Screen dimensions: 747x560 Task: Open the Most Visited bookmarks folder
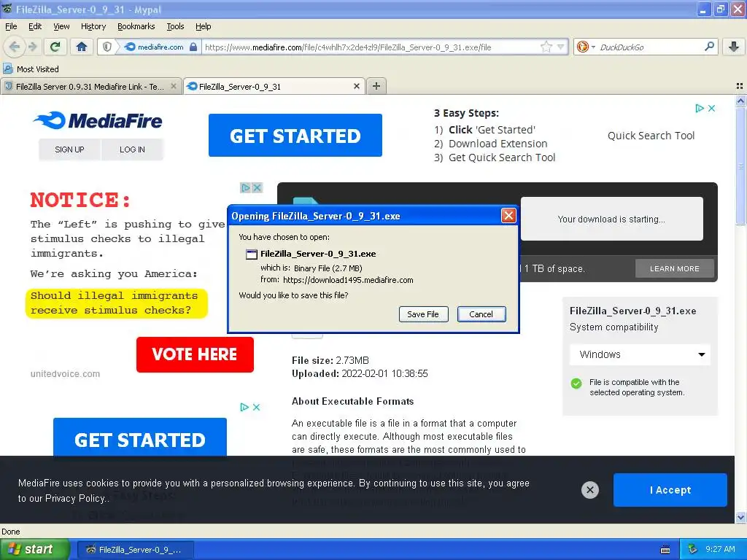(x=31, y=69)
